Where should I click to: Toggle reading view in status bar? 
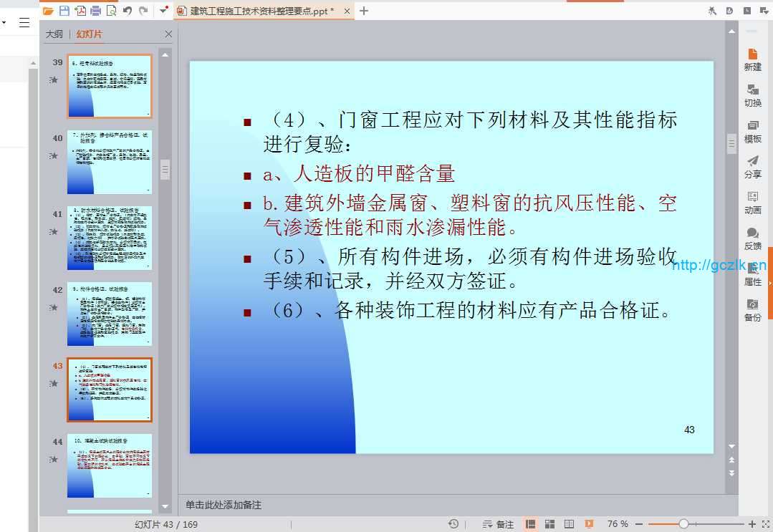point(569,524)
